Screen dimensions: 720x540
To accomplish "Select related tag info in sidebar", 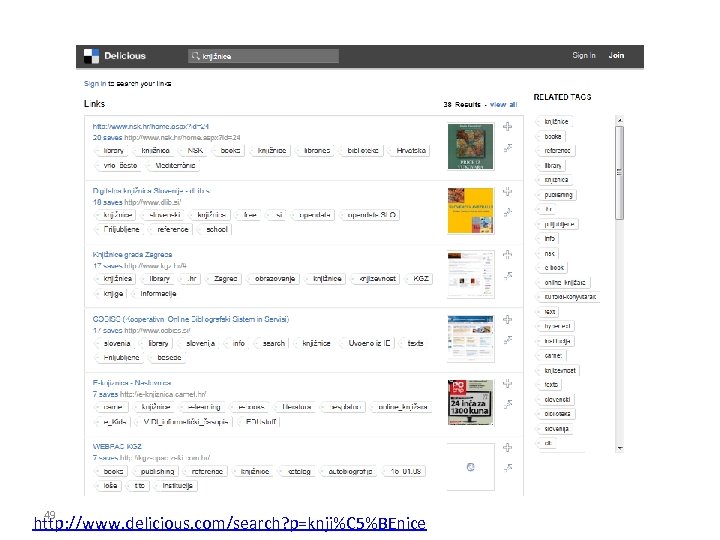I will click(548, 239).
